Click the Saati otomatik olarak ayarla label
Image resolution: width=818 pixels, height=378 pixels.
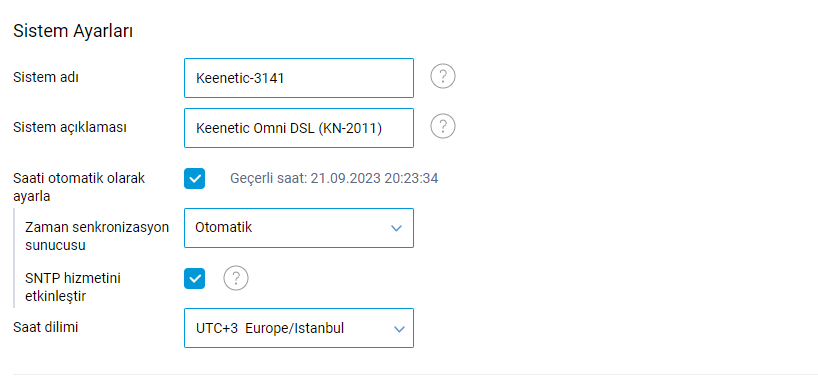(x=79, y=187)
